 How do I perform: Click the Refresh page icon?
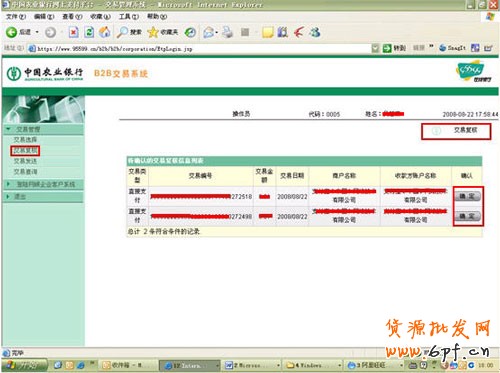pos(89,32)
